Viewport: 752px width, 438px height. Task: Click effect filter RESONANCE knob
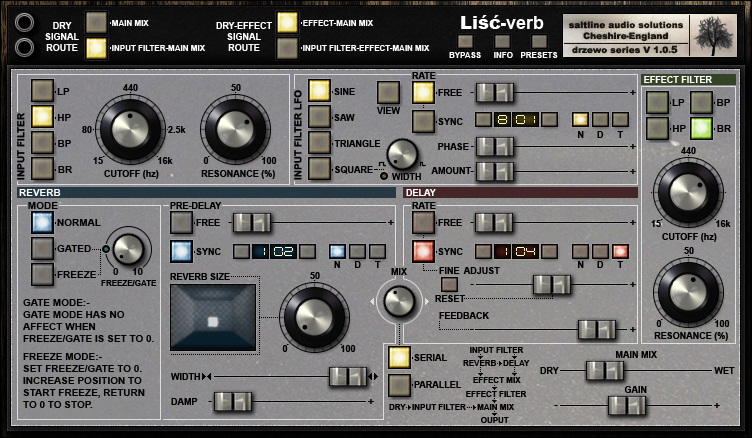(x=688, y=292)
